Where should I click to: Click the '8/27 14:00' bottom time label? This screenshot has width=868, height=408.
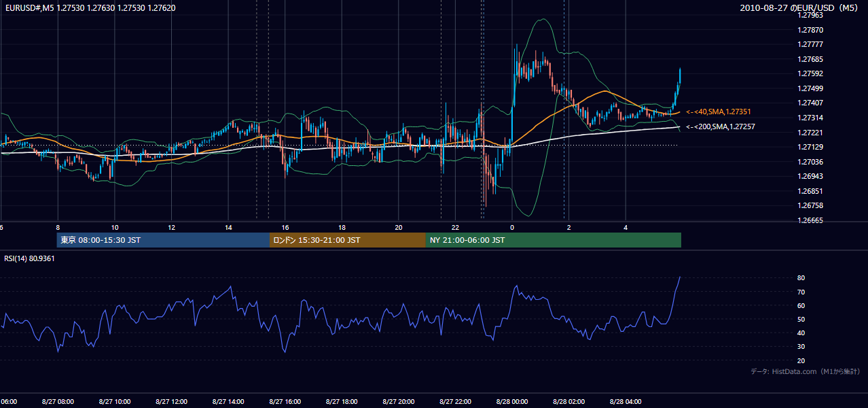click(x=228, y=401)
